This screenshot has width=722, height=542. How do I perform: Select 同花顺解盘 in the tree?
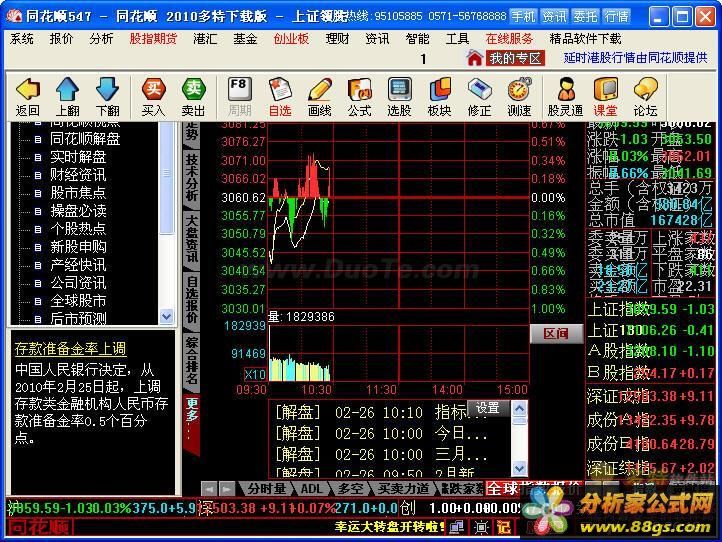(85, 139)
